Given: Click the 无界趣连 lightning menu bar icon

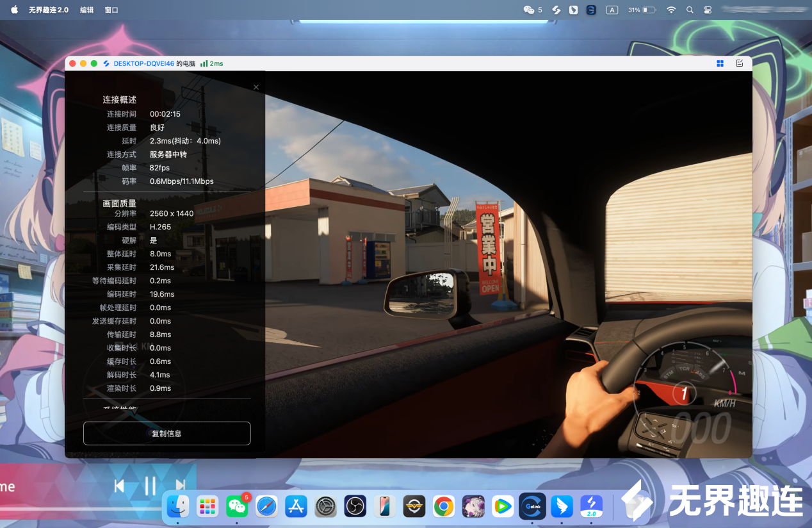Looking at the screenshot, I should point(556,10).
